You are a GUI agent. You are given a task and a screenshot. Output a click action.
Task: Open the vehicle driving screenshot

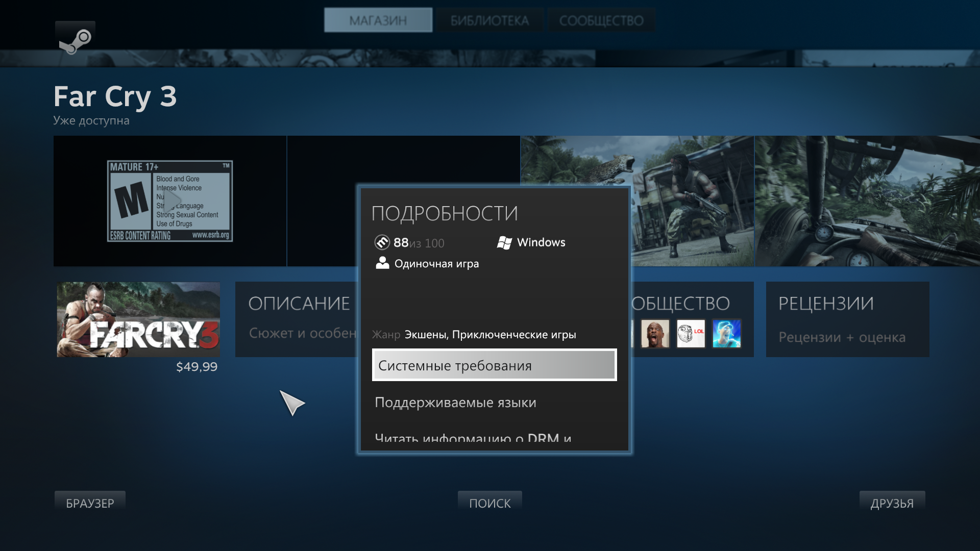pos(867,201)
